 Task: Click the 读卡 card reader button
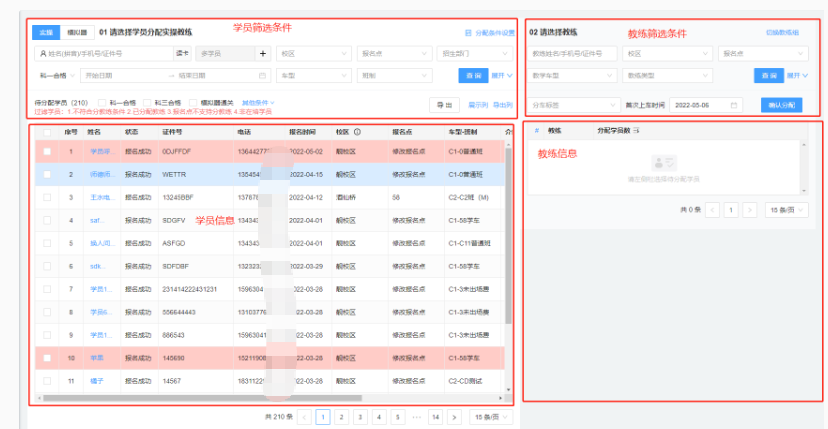pos(182,54)
